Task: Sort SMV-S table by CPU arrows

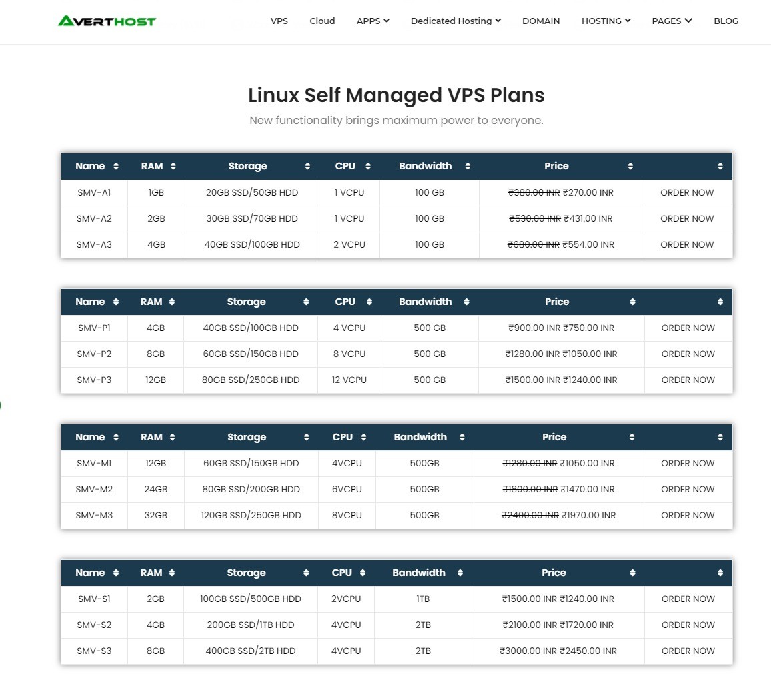Action: (x=363, y=573)
